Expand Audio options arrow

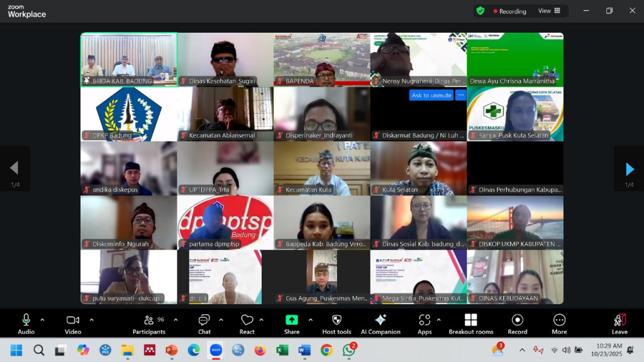(x=42, y=320)
